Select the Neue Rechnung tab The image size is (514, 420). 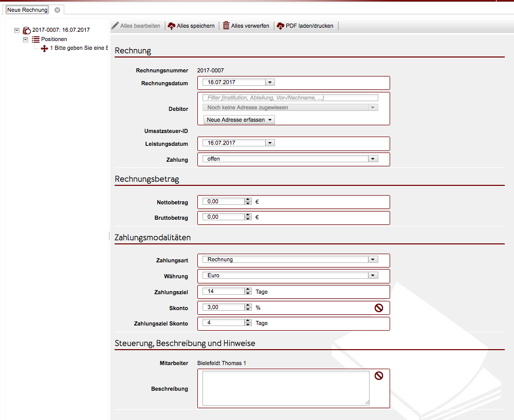27,10
